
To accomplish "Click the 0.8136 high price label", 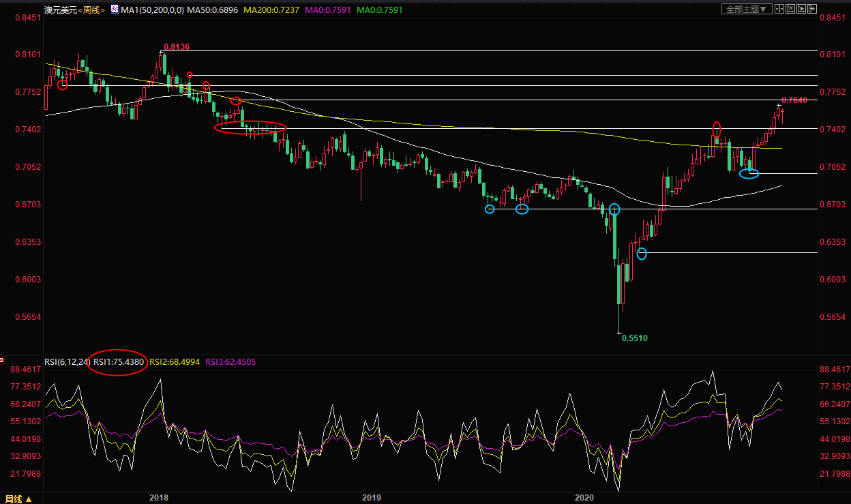I will click(177, 47).
